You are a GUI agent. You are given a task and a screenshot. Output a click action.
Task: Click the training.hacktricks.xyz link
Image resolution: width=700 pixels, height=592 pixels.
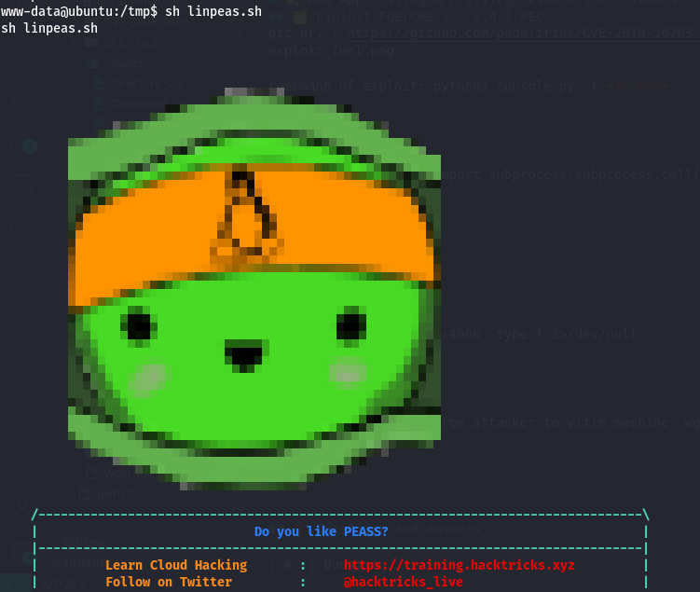pyautogui.click(x=459, y=565)
